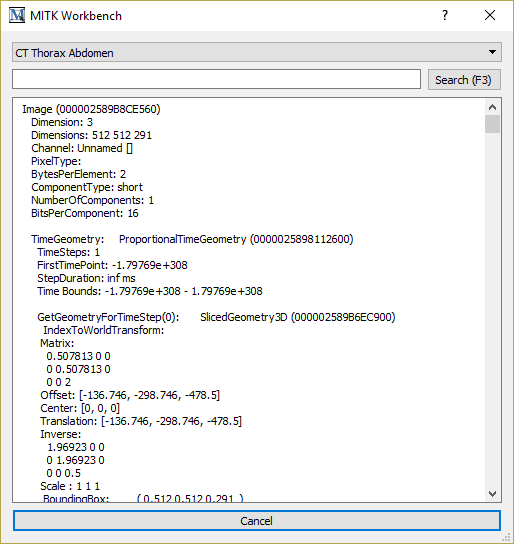The height and width of the screenshot is (544, 514).
Task: Open the CT Thorax Abdomen combo box
Action: [257, 52]
